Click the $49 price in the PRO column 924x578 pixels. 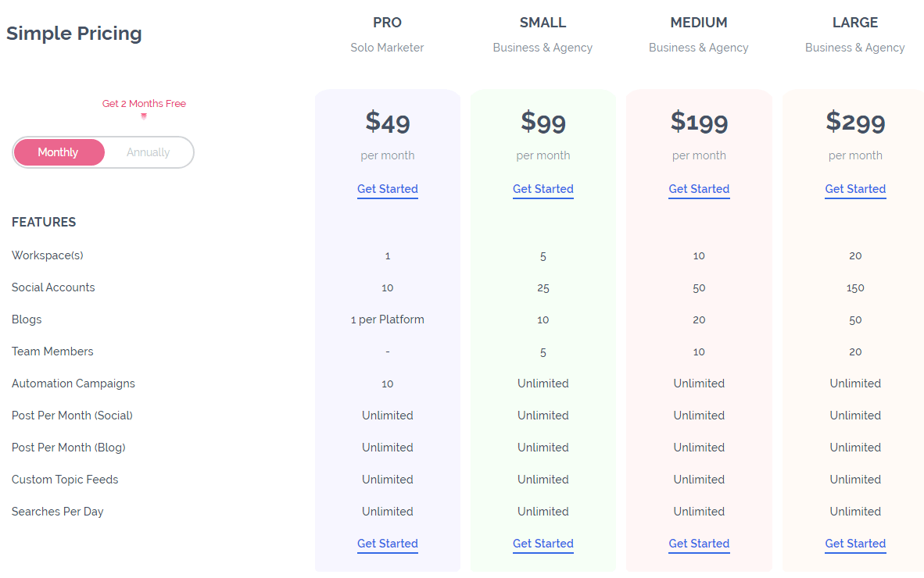point(387,122)
